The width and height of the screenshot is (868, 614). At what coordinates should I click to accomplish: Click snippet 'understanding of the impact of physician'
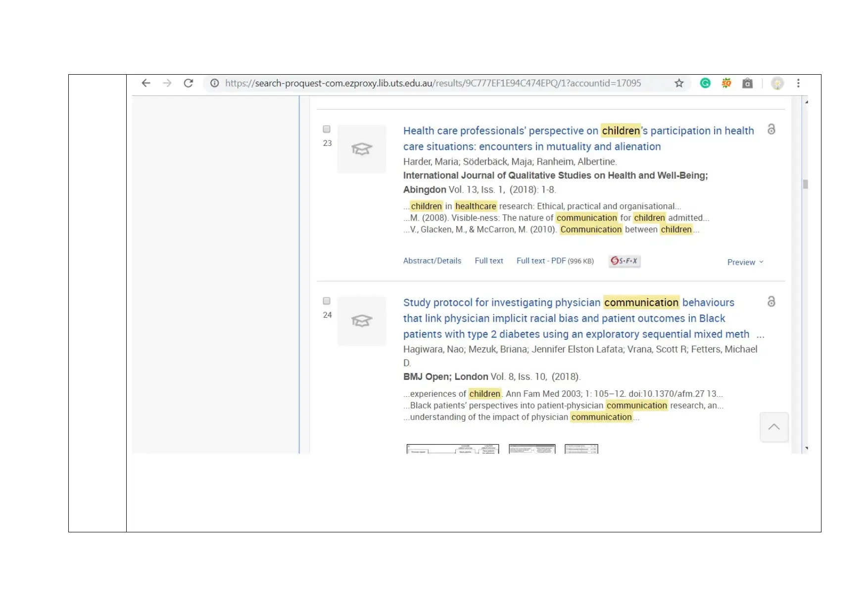tap(521, 417)
